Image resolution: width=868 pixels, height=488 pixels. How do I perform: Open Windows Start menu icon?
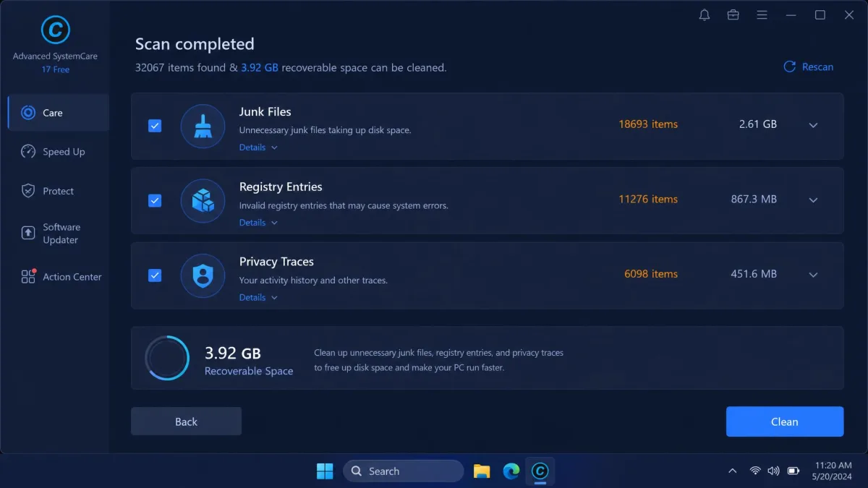tap(325, 471)
